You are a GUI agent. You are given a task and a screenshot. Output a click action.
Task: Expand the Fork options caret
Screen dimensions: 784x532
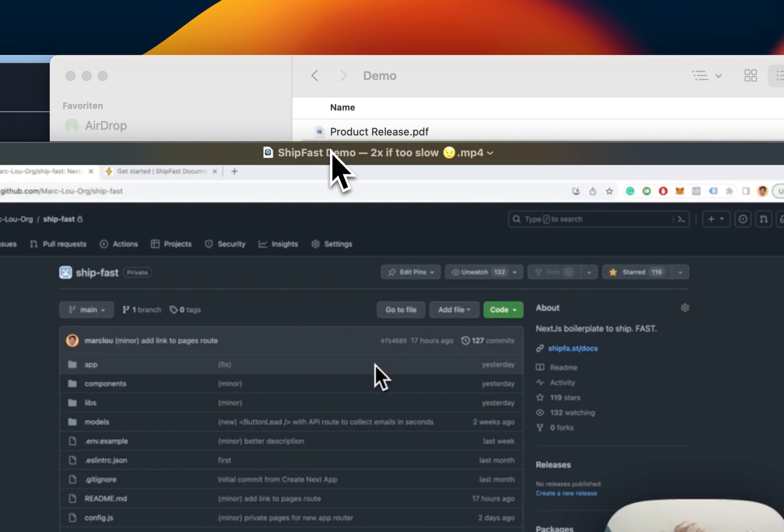(589, 272)
